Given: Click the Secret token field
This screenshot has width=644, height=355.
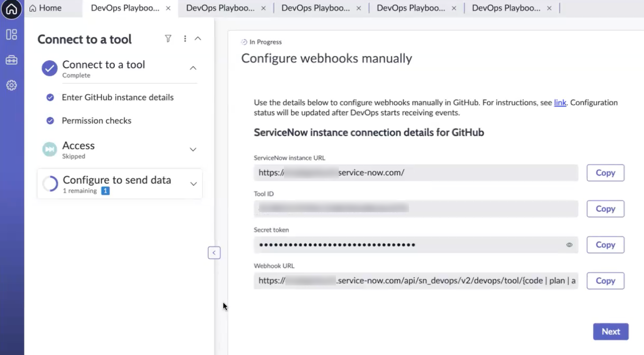Looking at the screenshot, I should pyautogui.click(x=416, y=244).
